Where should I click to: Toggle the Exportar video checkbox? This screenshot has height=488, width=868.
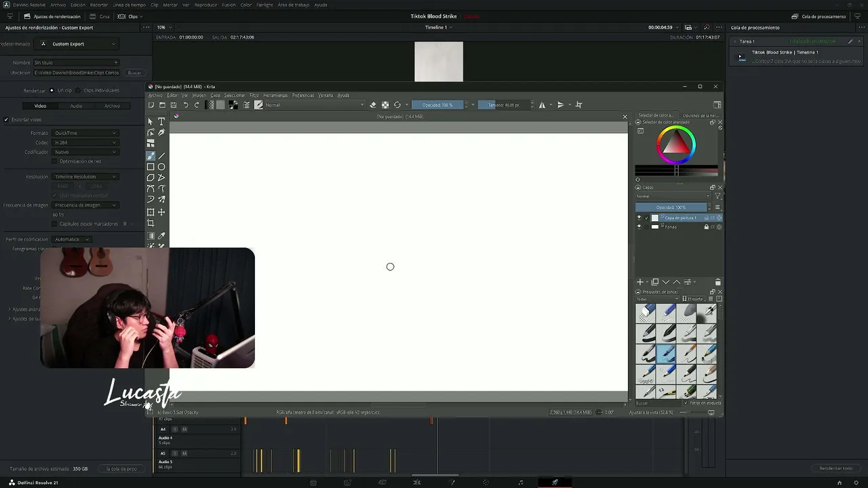[x=6, y=119]
